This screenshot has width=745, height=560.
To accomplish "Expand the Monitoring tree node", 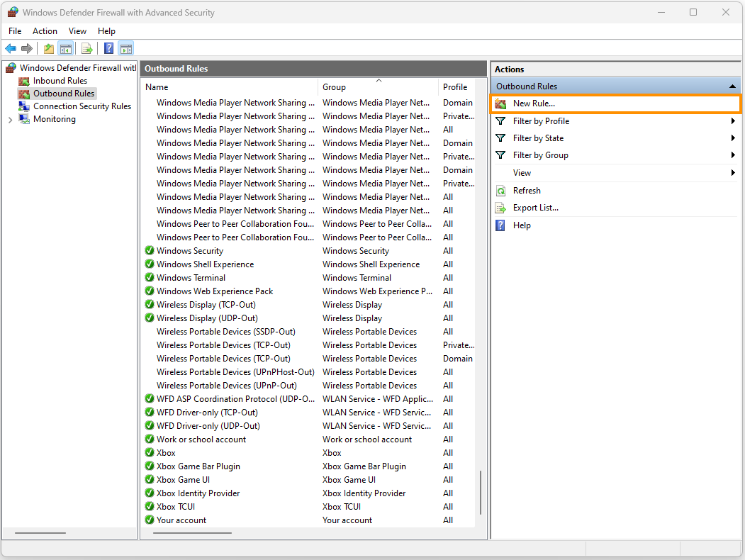I will (11, 120).
